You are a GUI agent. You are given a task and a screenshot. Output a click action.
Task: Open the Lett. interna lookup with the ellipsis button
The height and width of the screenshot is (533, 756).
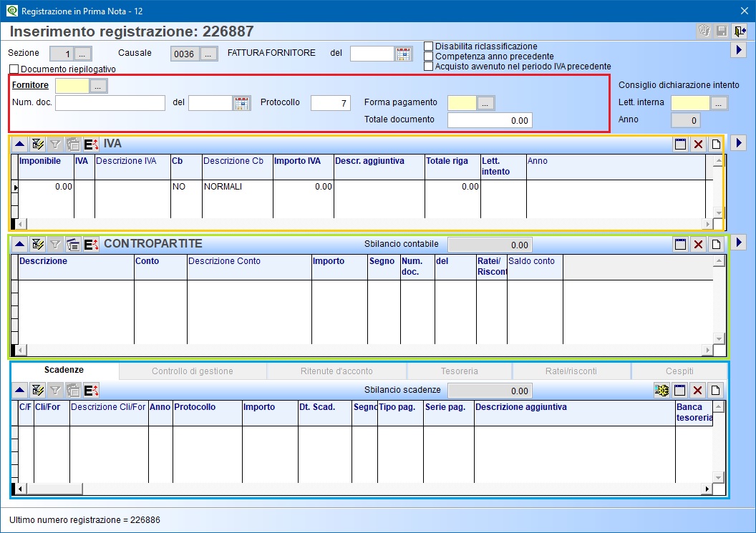[x=718, y=102]
